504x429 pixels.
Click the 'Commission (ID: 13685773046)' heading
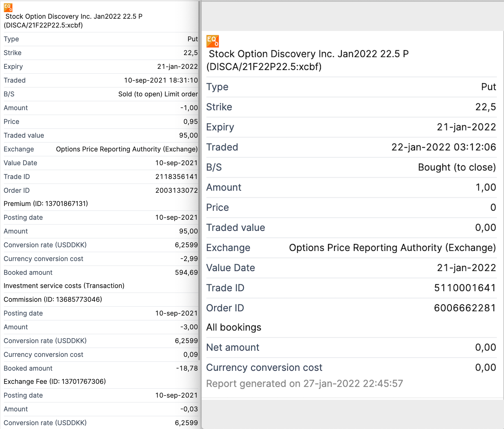[53, 300]
